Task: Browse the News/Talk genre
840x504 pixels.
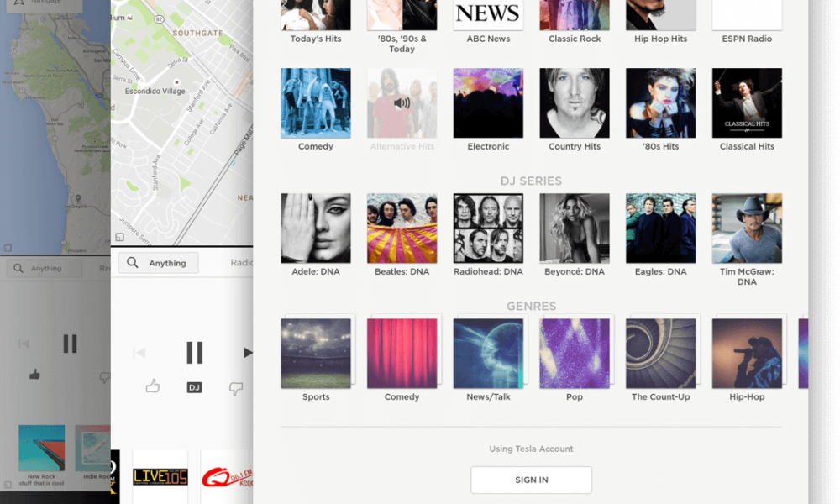Action: click(488, 354)
